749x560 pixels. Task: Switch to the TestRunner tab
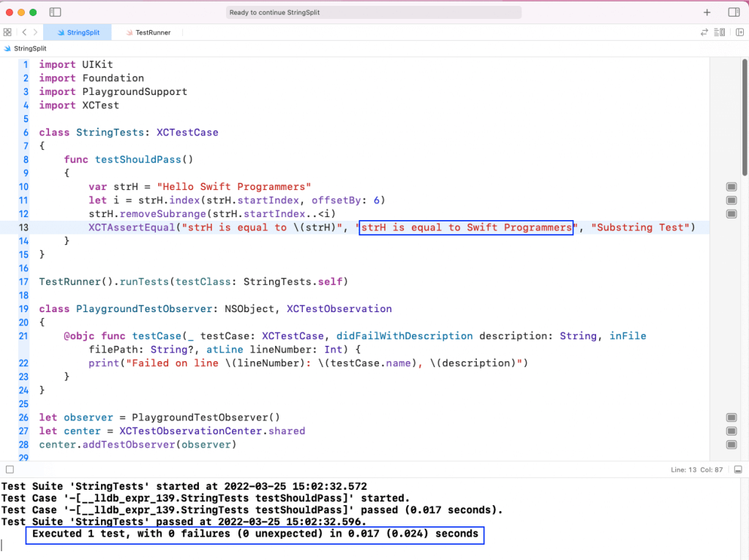150,32
